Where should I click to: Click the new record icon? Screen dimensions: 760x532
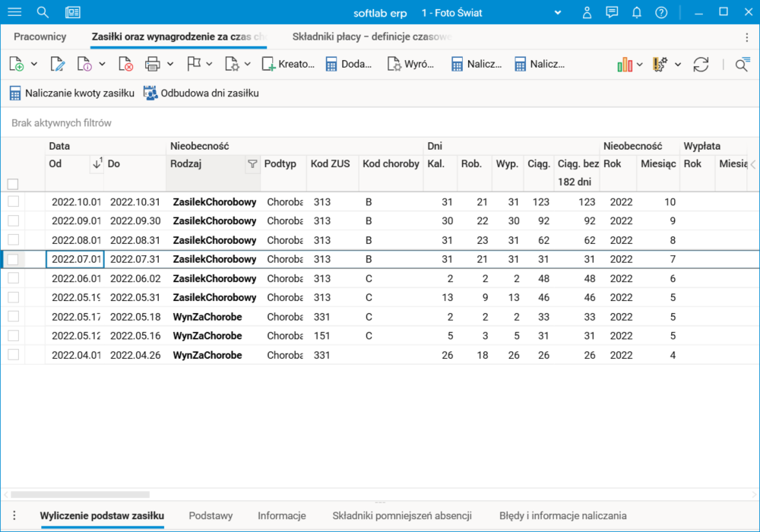pyautogui.click(x=16, y=65)
